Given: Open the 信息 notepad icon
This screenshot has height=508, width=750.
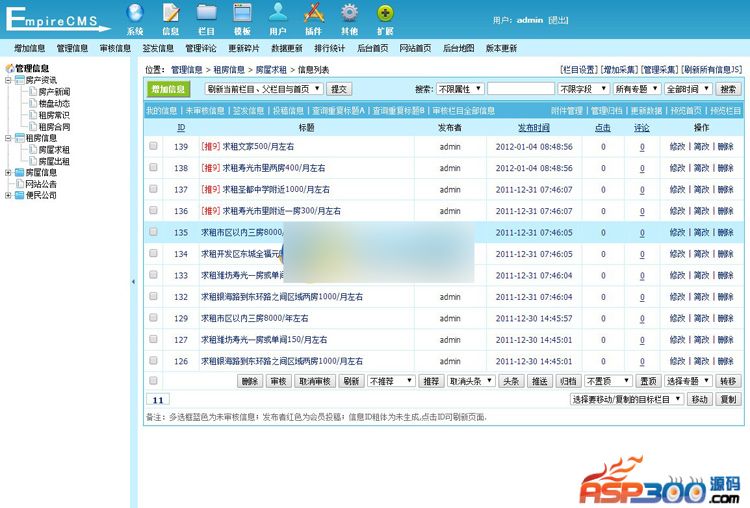Looking at the screenshot, I should [x=171, y=13].
